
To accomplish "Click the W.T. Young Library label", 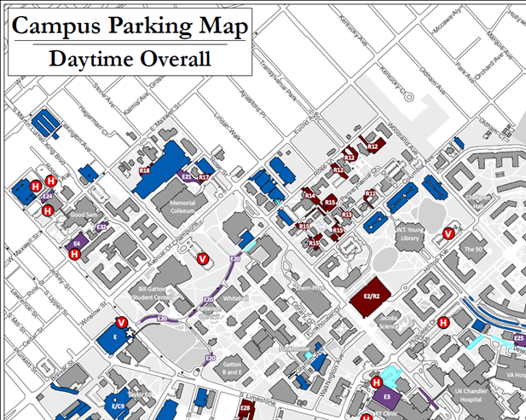I will click(x=410, y=234).
